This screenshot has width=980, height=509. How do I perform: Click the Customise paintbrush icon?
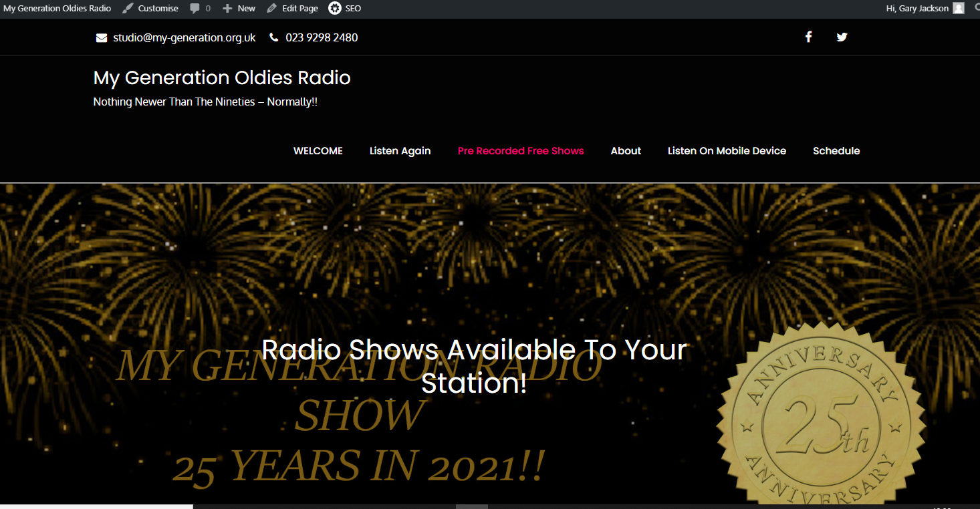pos(128,9)
